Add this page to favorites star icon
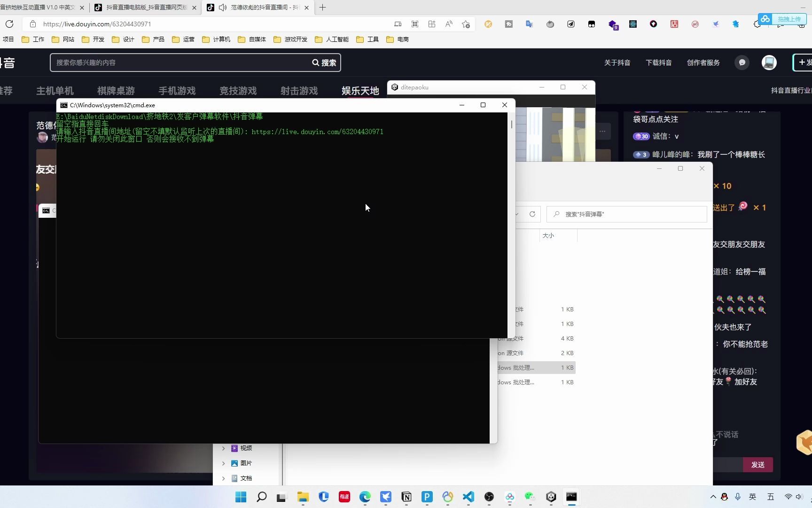Image resolution: width=812 pixels, height=508 pixels. click(466, 24)
